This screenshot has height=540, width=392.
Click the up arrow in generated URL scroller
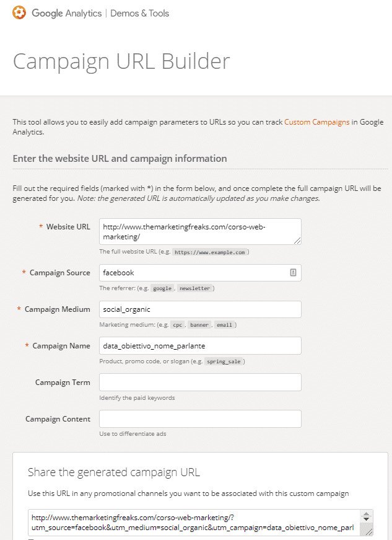[366, 514]
